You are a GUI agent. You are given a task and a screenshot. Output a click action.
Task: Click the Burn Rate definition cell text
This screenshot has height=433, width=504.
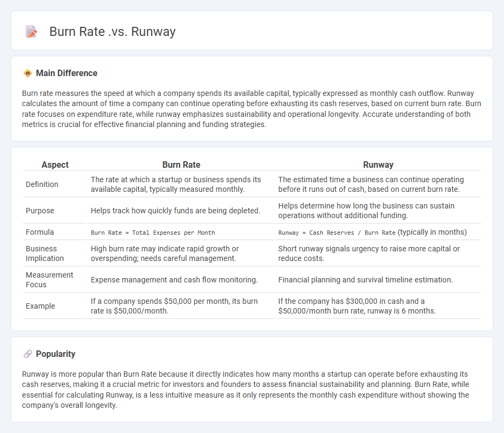click(176, 184)
